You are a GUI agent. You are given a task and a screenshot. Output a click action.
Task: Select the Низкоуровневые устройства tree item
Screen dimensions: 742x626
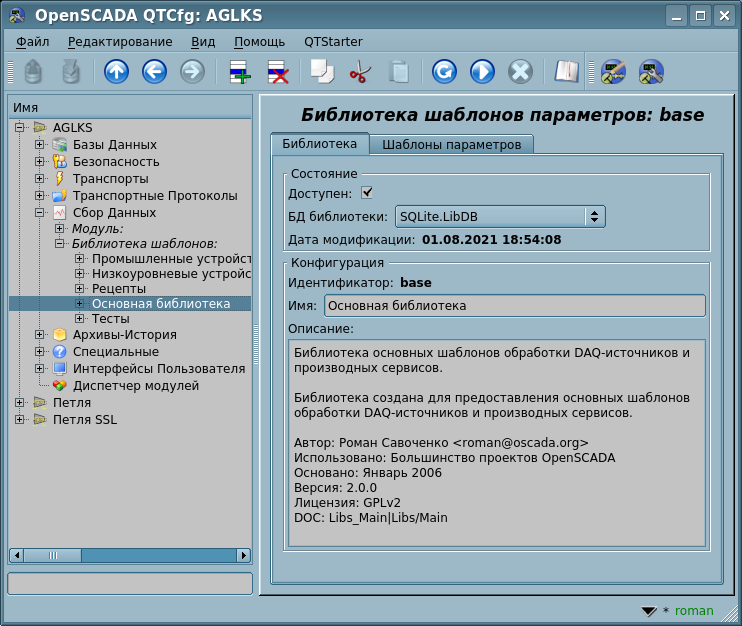pyautogui.click(x=171, y=274)
